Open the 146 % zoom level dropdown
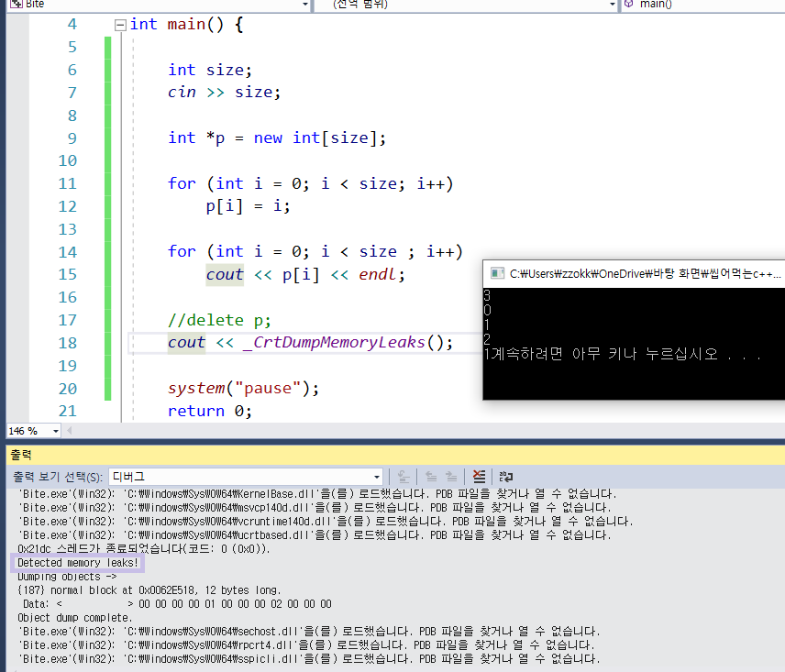This screenshot has width=785, height=672. pyautogui.click(x=56, y=431)
